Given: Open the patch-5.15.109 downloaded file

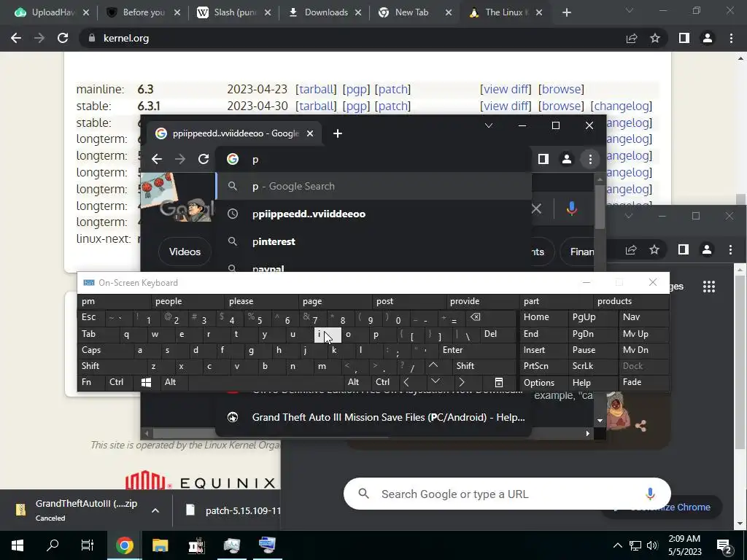Looking at the screenshot, I should click(233, 510).
